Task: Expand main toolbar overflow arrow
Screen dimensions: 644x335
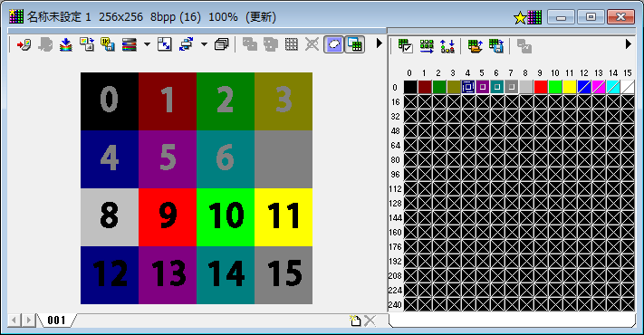Action: tap(380, 43)
